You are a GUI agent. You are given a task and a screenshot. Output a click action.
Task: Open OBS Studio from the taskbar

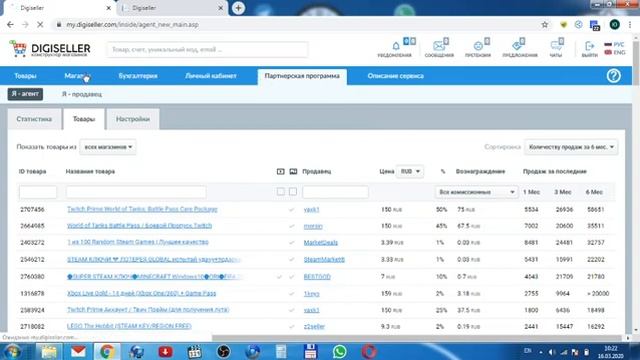coord(223,351)
